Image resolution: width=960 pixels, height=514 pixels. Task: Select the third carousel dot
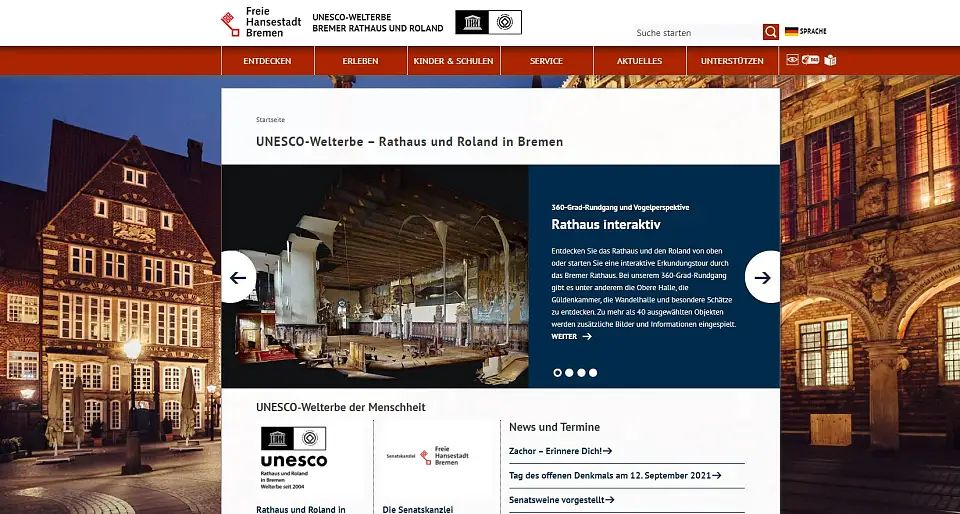[x=581, y=372]
